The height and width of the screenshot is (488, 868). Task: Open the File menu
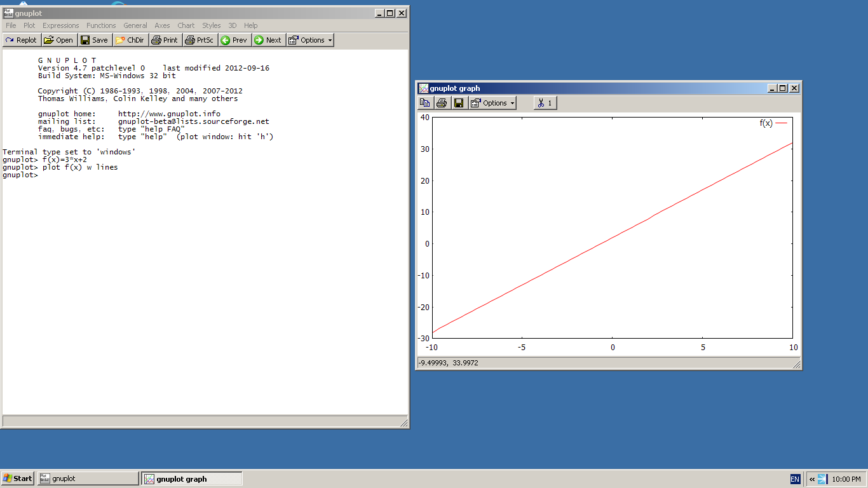pyautogui.click(x=11, y=25)
